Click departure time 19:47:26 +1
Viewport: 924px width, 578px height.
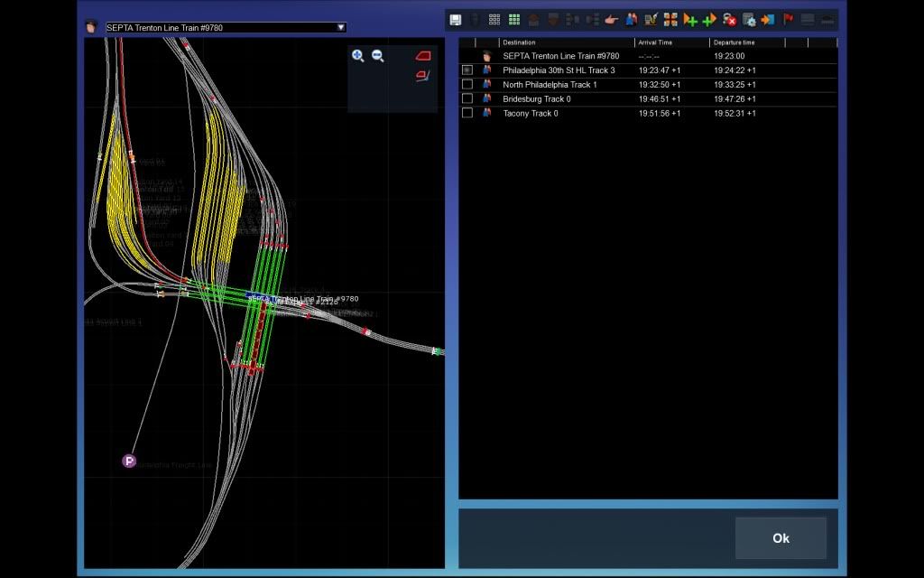(x=735, y=98)
